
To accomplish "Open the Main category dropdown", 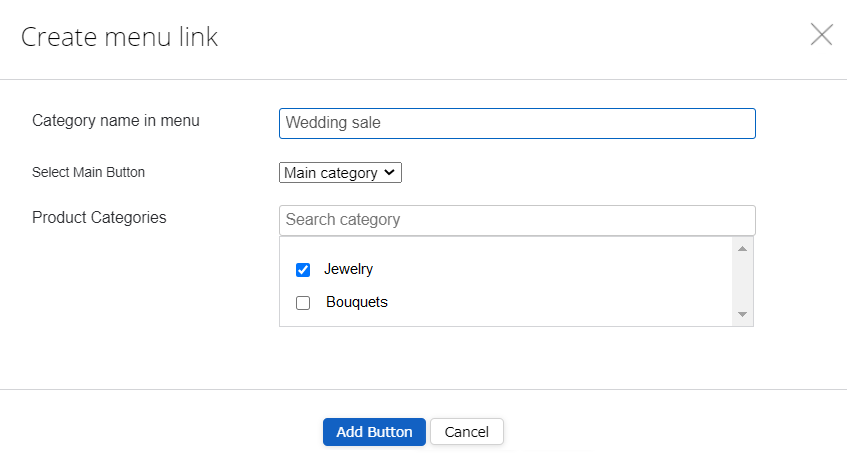I will pyautogui.click(x=340, y=173).
